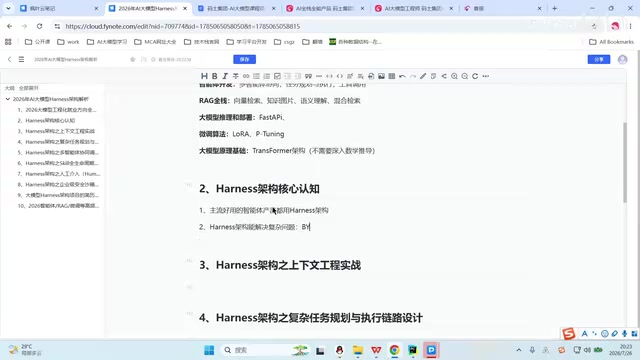Jump to outline item 6 Harness架构之Skill
The height and width of the screenshot is (360, 640).
pos(58,163)
